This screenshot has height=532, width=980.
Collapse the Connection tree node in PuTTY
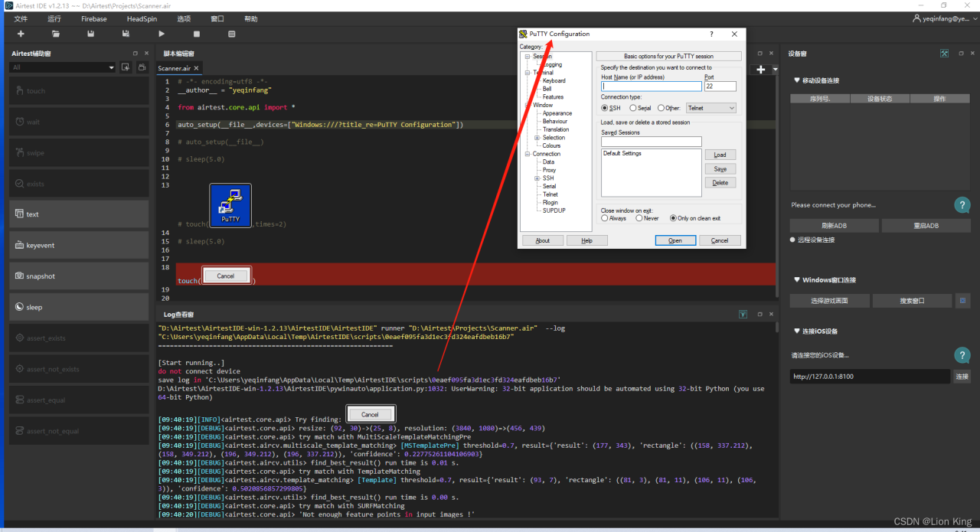(527, 154)
